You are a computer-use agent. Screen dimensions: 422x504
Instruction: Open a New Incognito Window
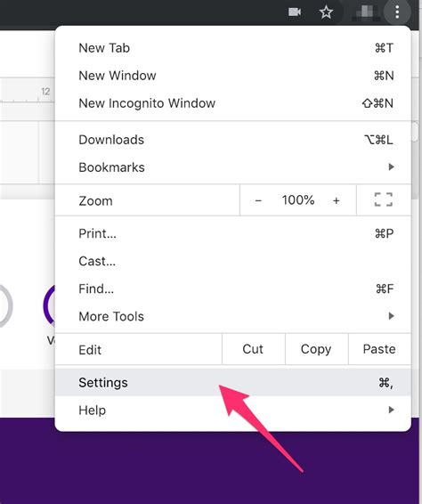pyautogui.click(x=233, y=103)
